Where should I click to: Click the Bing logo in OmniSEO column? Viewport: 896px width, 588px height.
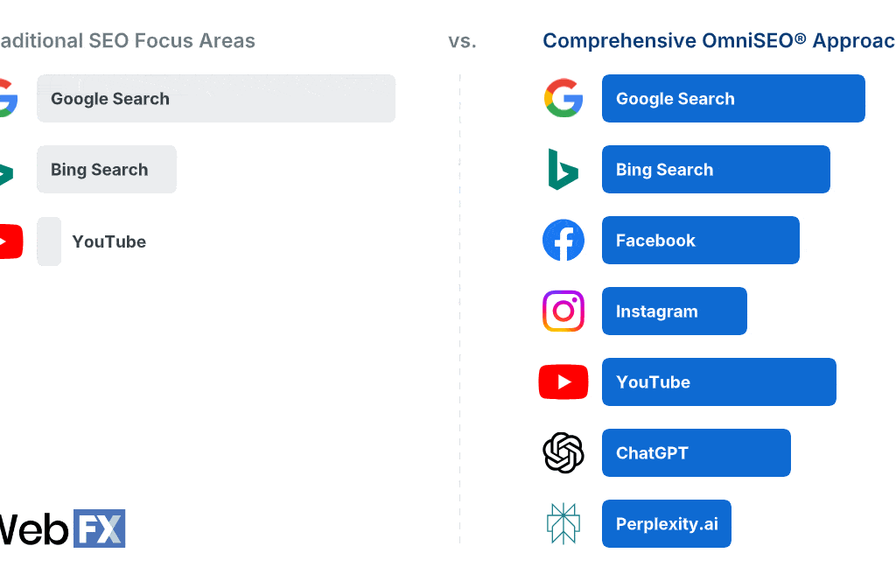point(563,169)
